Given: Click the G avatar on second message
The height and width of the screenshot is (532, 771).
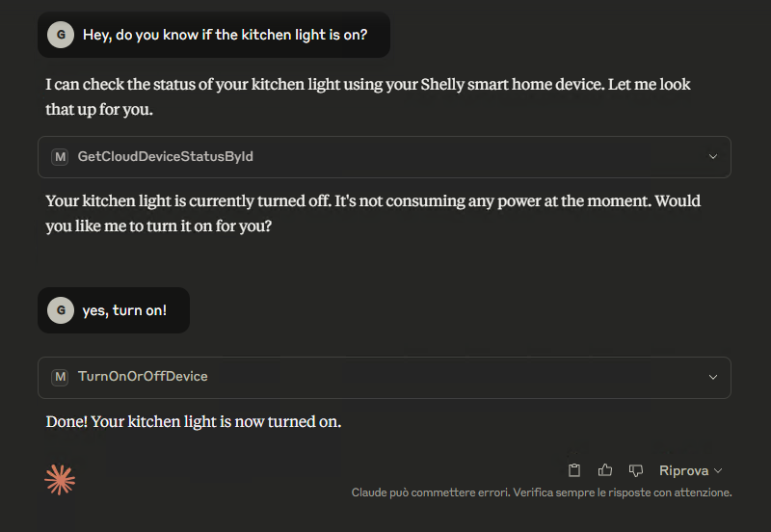Looking at the screenshot, I should (x=61, y=310).
